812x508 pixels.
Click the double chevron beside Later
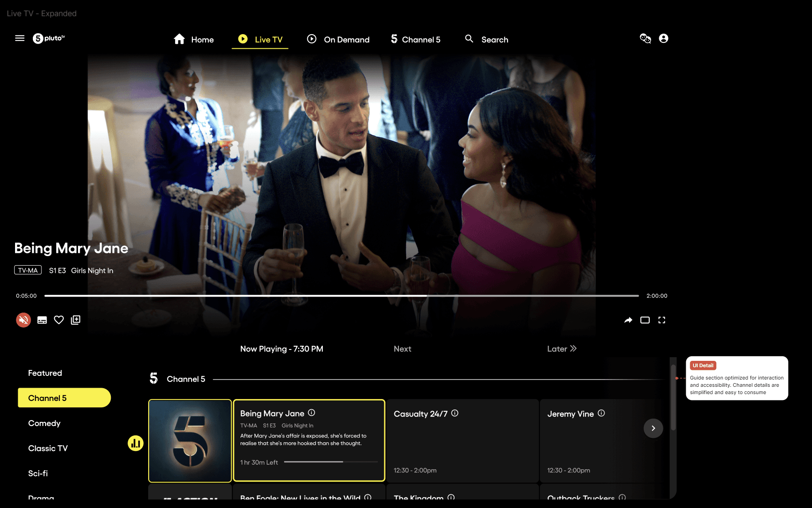(574, 349)
